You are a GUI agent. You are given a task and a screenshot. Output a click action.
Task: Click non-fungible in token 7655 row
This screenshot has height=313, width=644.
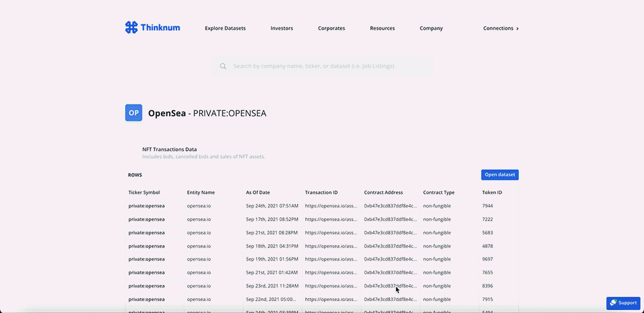click(x=437, y=272)
